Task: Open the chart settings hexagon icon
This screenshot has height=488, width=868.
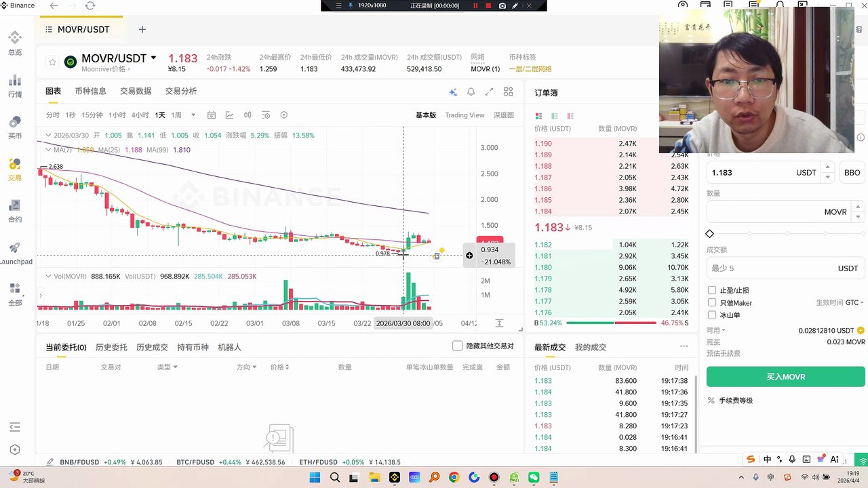Action: (284, 115)
